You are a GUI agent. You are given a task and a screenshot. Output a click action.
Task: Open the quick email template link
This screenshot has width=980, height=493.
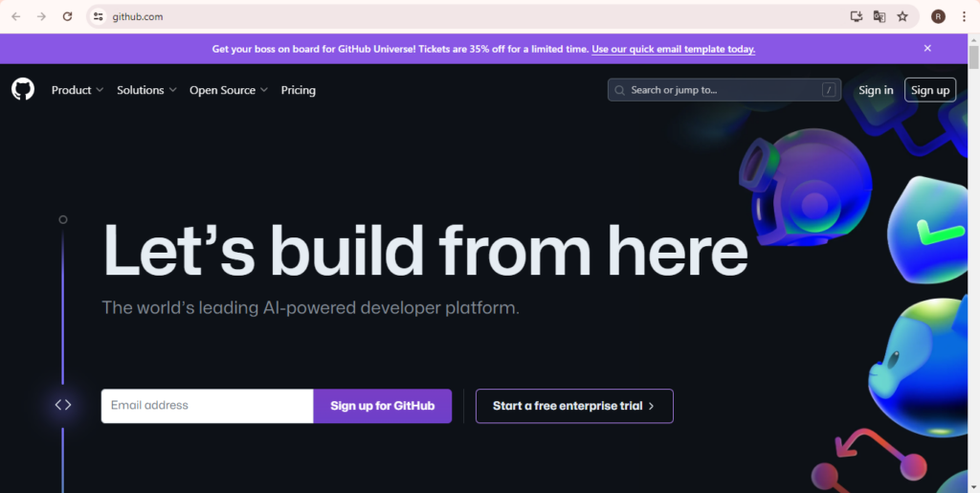click(673, 49)
